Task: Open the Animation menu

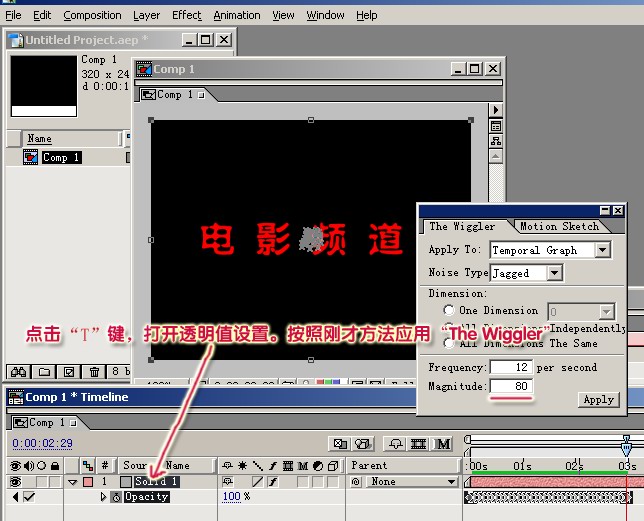Action: click(237, 15)
